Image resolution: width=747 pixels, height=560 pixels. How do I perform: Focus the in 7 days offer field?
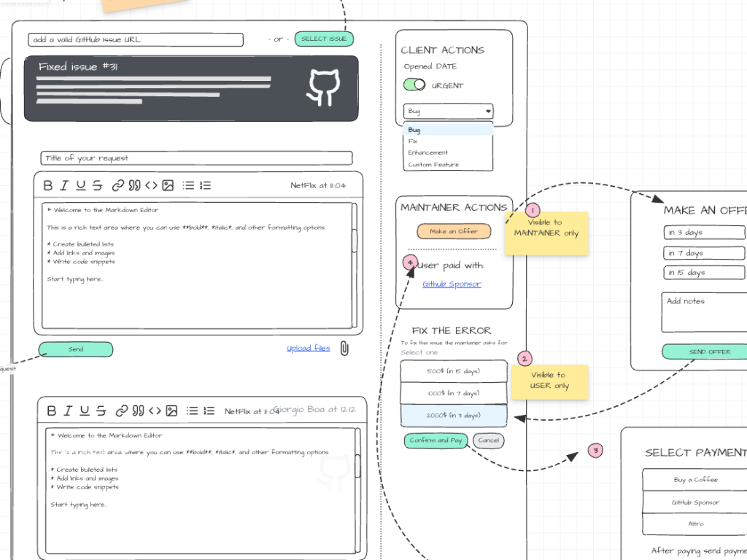[705, 253]
